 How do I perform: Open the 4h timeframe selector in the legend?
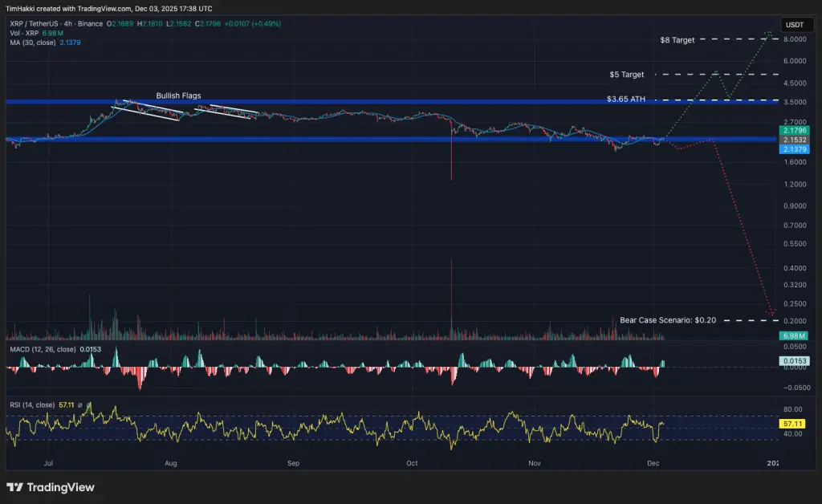(x=67, y=23)
